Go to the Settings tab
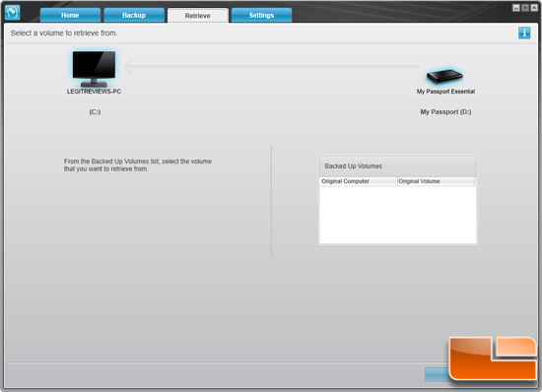The width and height of the screenshot is (542, 392). [x=261, y=15]
